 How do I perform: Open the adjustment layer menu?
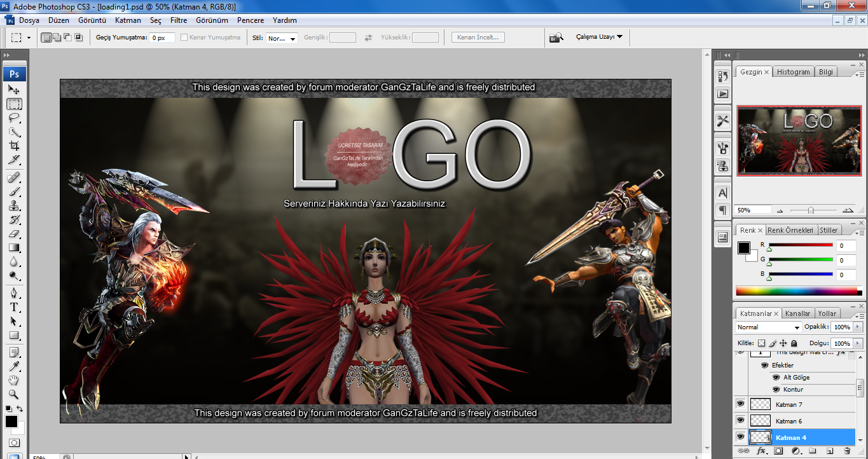pyautogui.click(x=796, y=451)
